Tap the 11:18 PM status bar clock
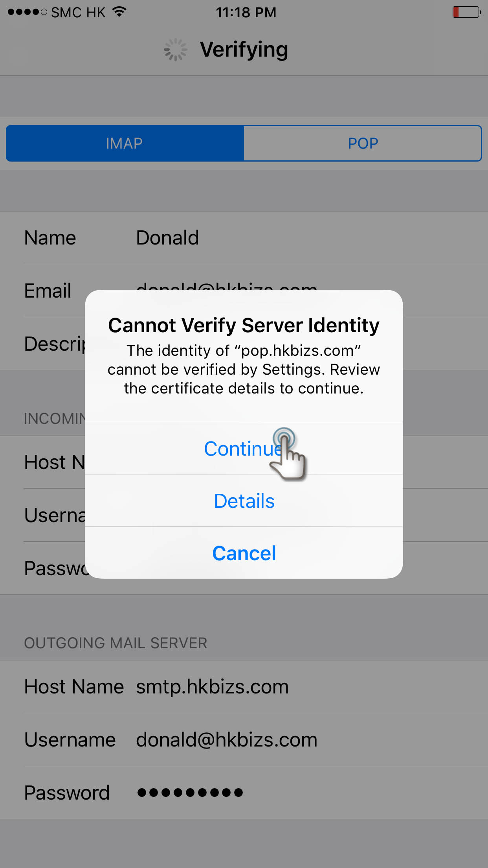The width and height of the screenshot is (488, 868). click(246, 12)
